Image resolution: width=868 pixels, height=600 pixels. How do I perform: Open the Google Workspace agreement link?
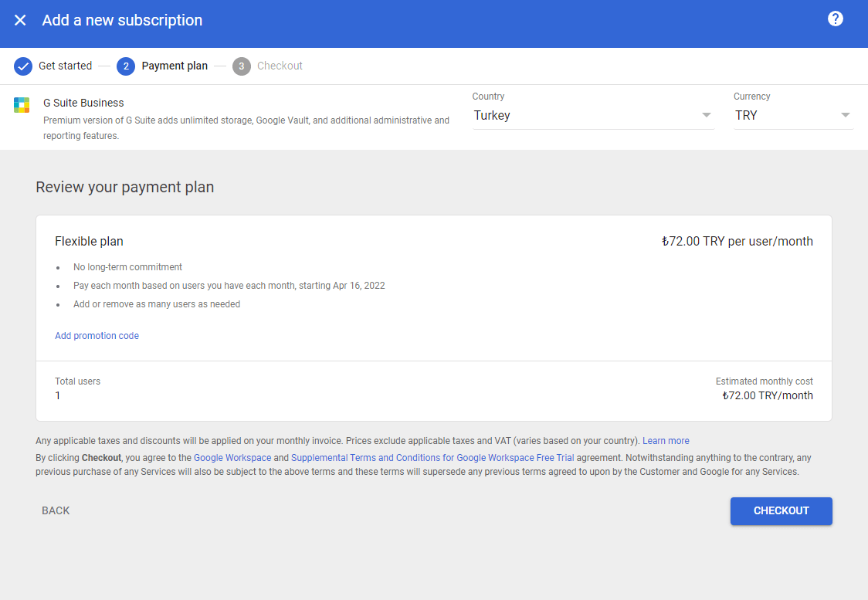point(232,458)
